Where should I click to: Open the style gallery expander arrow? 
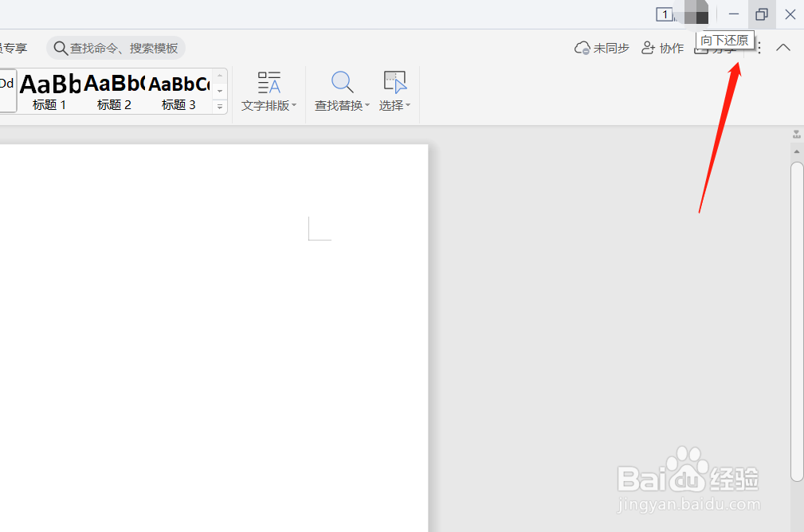[219, 104]
